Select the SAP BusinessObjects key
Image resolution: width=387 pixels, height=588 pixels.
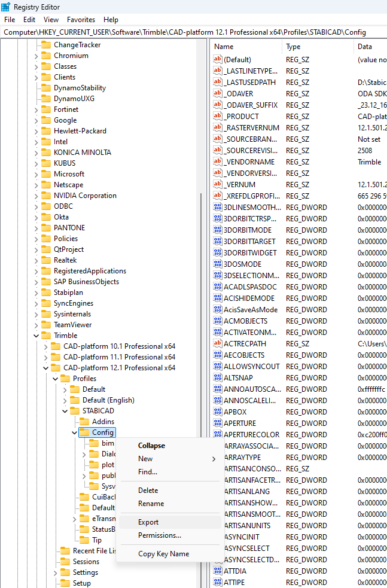[x=86, y=282]
